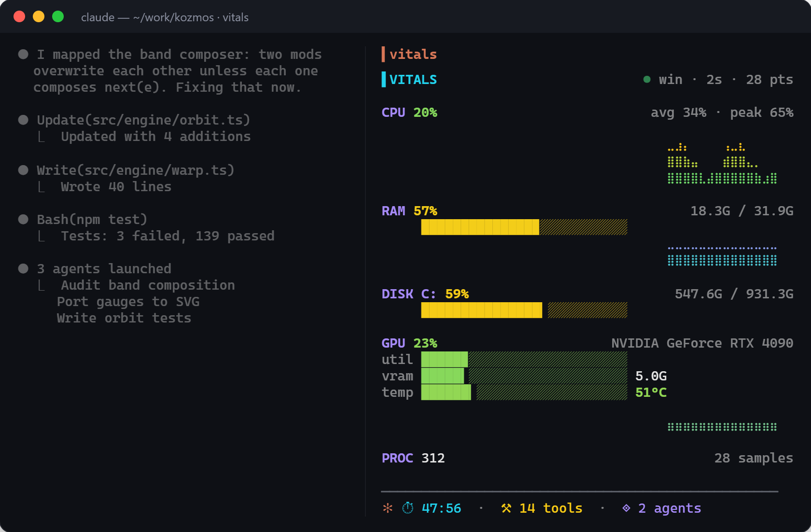This screenshot has height=532, width=811.
Task: Click bullet beside Write(src/engine/warp.ts)
Action: pyautogui.click(x=23, y=170)
